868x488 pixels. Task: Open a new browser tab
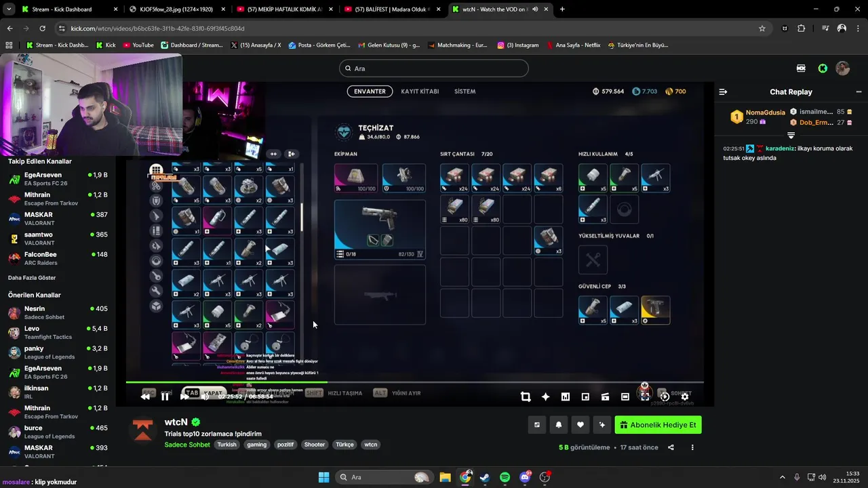tap(562, 9)
